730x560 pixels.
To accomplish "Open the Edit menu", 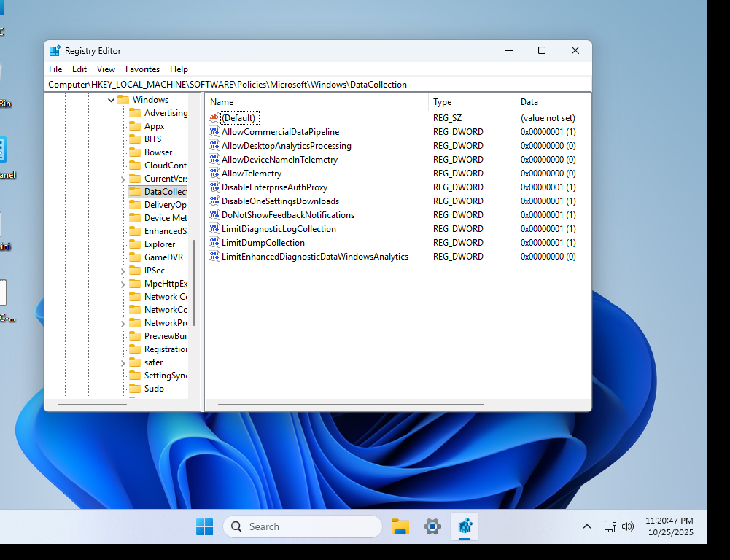I will point(79,69).
